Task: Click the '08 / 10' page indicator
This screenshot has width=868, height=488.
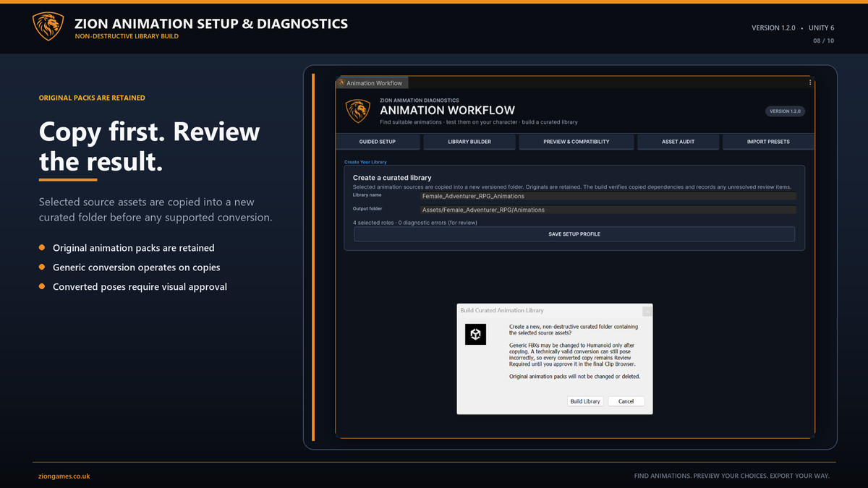Action: (823, 40)
